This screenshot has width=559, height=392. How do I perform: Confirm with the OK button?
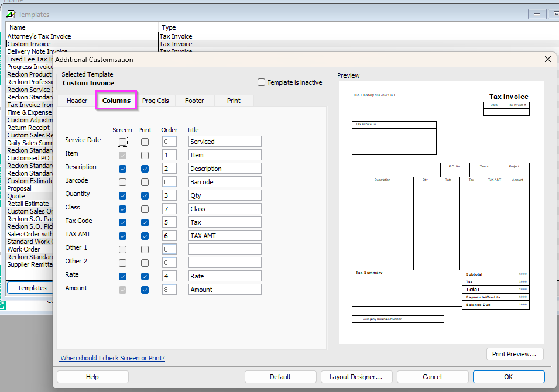point(509,377)
